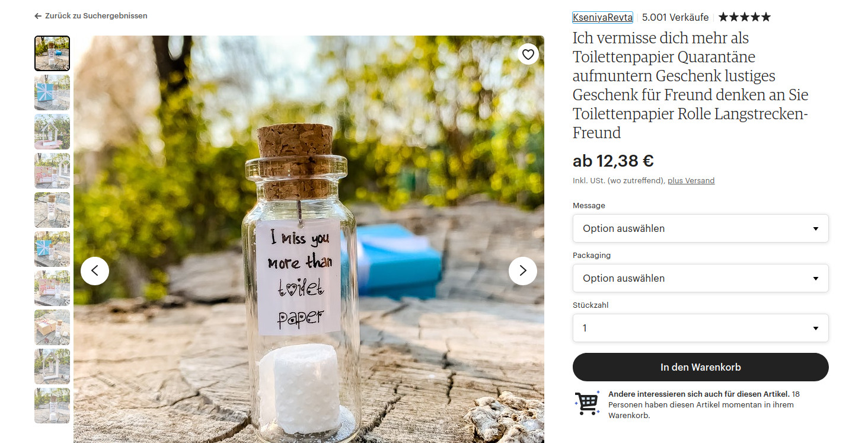Show next product photo with right arrow

point(523,271)
